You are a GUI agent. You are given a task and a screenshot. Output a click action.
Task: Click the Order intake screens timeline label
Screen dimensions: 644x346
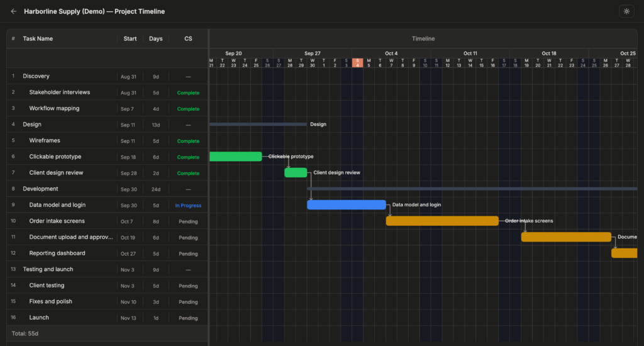[x=529, y=221]
